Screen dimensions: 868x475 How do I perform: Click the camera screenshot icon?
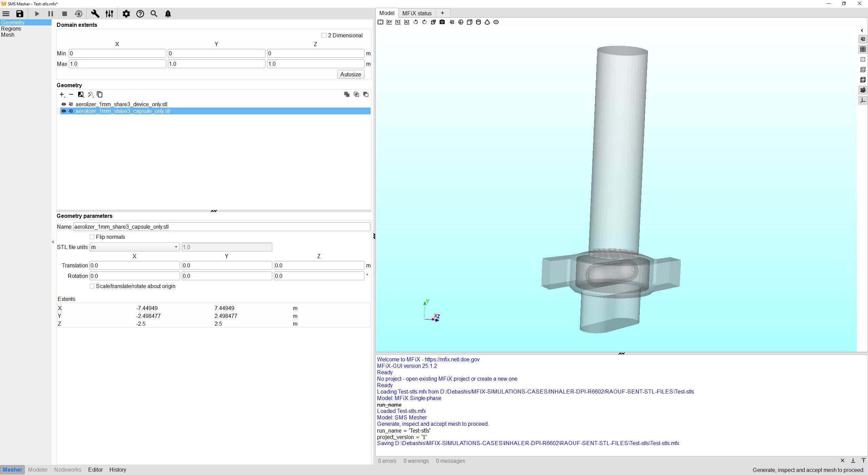(x=442, y=22)
